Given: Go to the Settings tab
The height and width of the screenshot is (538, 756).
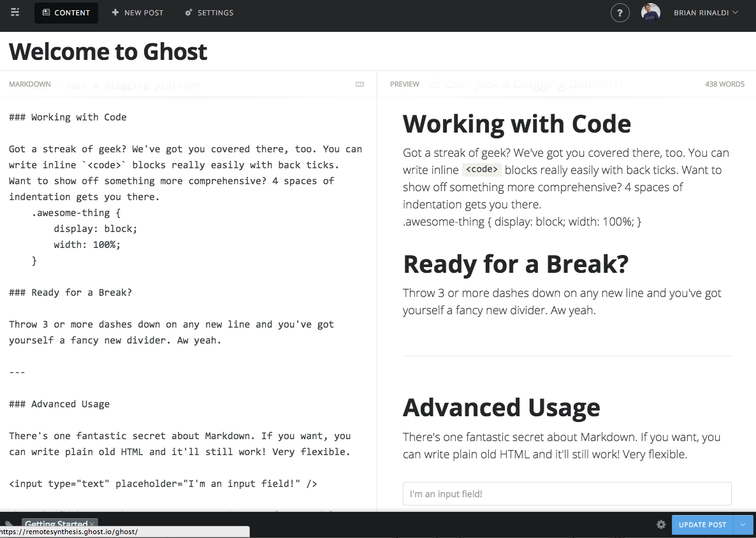Looking at the screenshot, I should coord(209,13).
